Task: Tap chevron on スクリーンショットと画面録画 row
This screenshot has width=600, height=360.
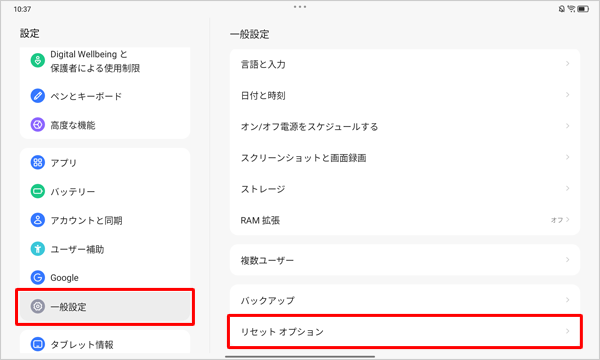Action: pos(567,157)
